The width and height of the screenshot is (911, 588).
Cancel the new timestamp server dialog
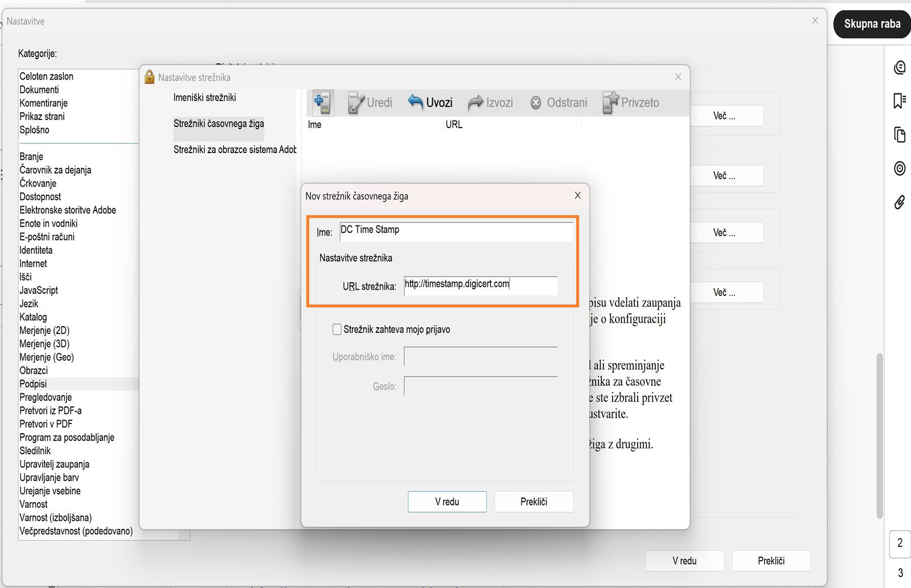coord(534,501)
